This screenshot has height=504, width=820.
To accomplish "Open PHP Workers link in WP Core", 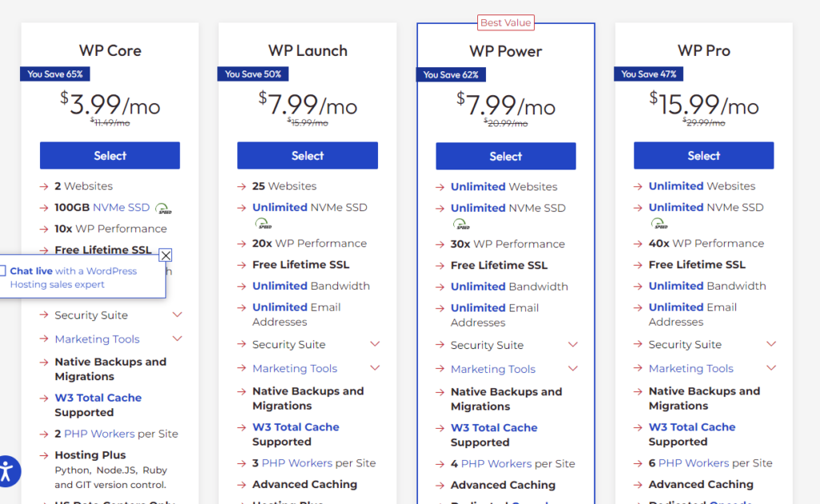I will pyautogui.click(x=99, y=434).
